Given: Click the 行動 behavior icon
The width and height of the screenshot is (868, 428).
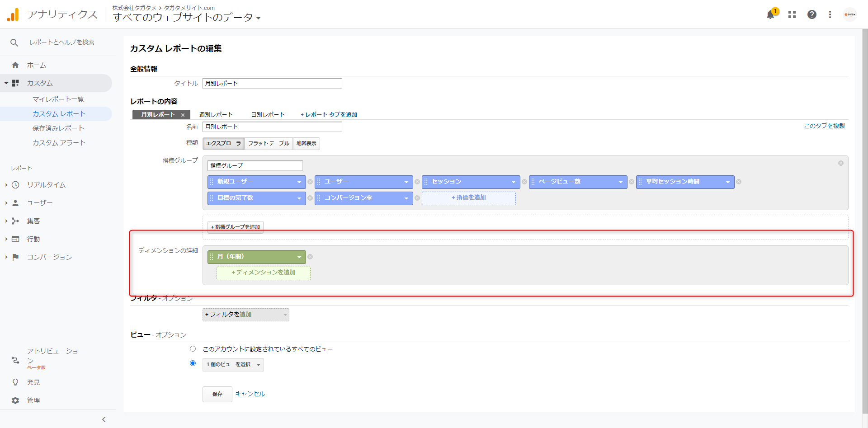Looking at the screenshot, I should click(x=15, y=239).
